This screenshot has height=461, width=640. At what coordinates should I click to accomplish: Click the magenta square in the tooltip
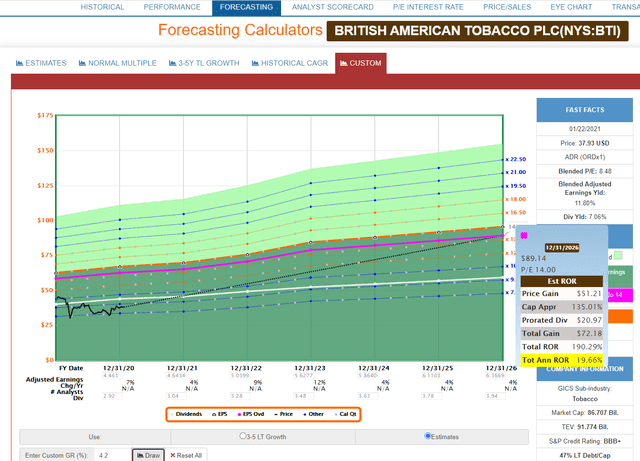pyautogui.click(x=524, y=236)
